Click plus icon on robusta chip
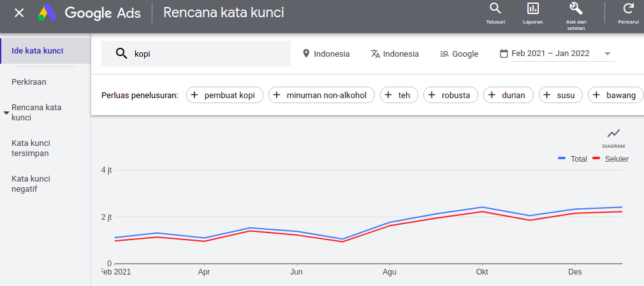 click(432, 95)
